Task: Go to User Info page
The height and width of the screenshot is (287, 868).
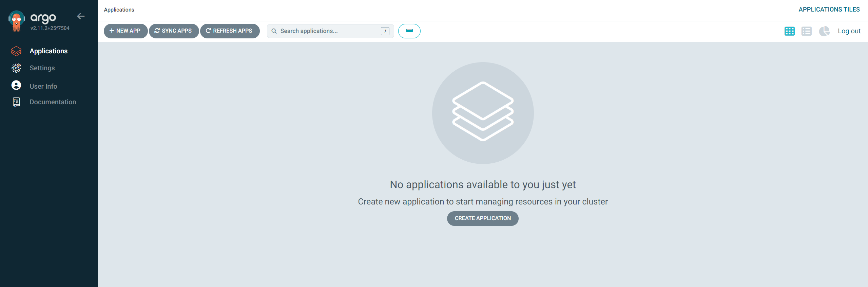Action: click(43, 86)
